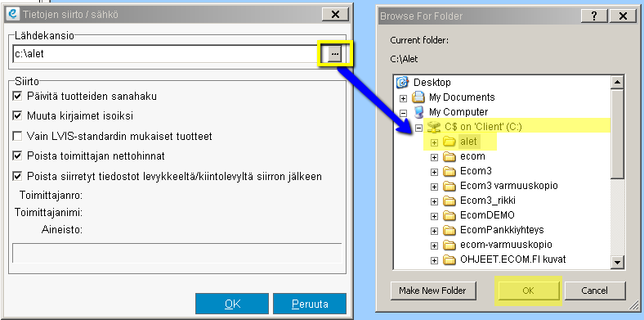Collapse the My Computer node

pyautogui.click(x=404, y=113)
